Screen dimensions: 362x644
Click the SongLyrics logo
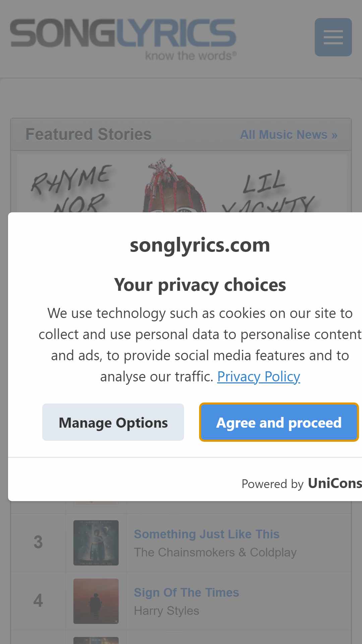point(123,39)
